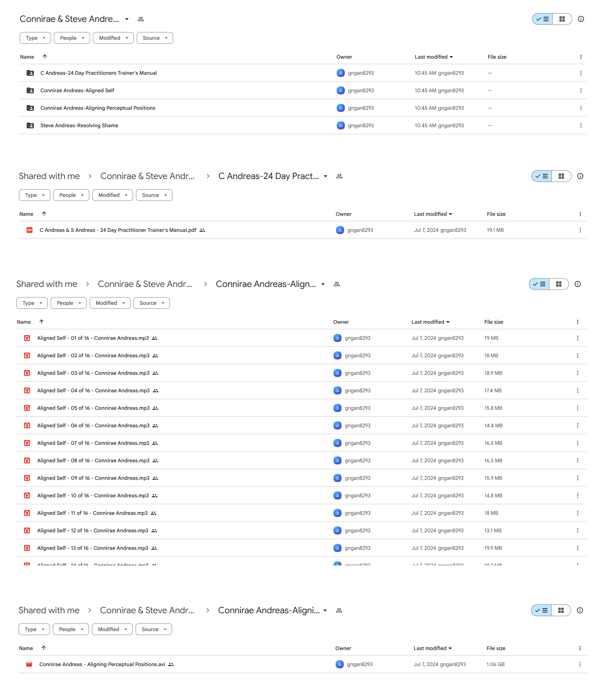The image size is (608, 700).
Task: Select list layout in 24 Day Pract section
Action: coord(542,176)
